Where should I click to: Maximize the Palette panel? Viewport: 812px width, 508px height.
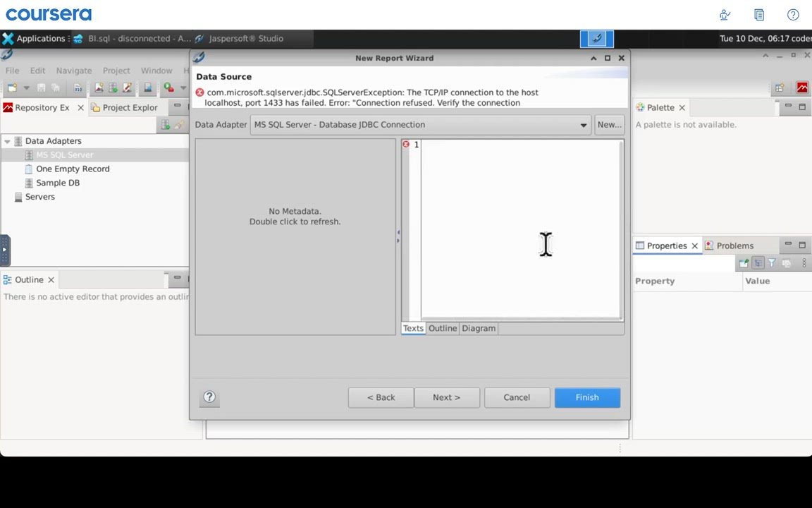pos(802,107)
